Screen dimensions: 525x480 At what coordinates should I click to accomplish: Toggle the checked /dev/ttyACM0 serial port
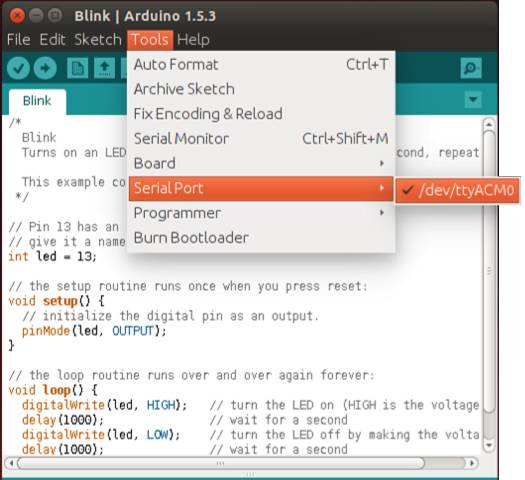(x=458, y=190)
